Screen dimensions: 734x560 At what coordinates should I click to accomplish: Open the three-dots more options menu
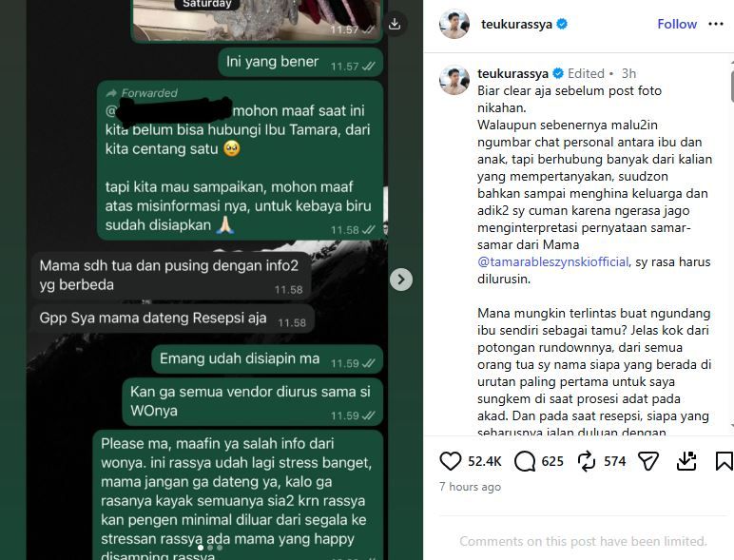[x=716, y=24]
